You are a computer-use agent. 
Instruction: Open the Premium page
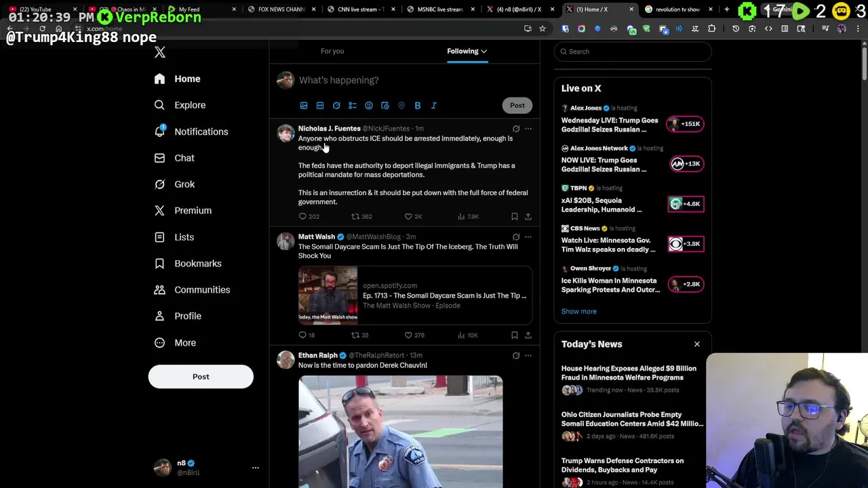[x=183, y=210]
